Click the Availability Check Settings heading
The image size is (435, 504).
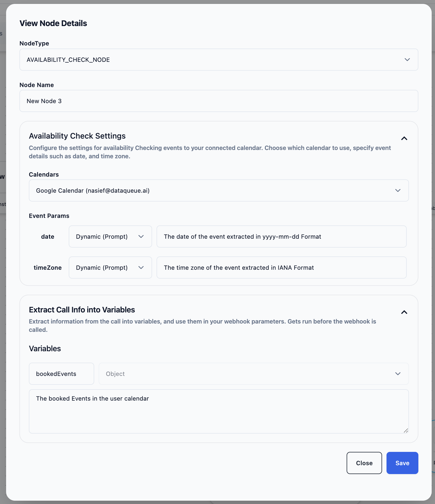(77, 136)
